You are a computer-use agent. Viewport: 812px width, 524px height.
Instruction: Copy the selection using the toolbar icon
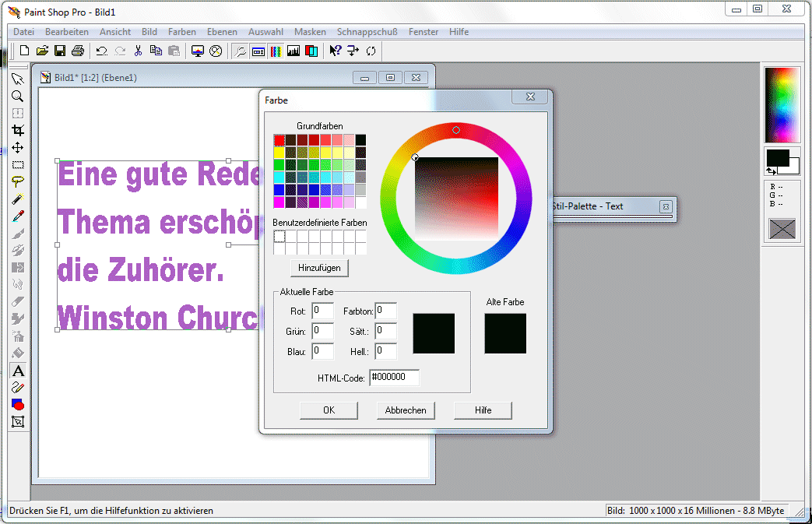(156, 51)
